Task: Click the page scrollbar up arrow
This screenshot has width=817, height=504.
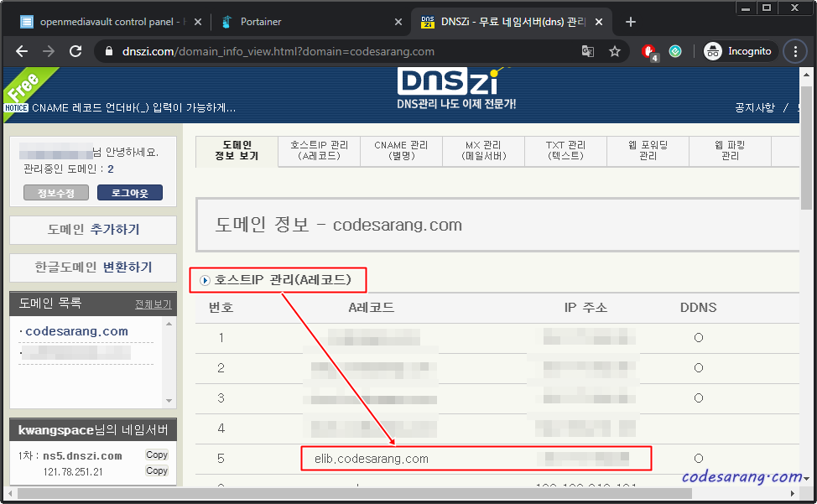Action: (x=806, y=75)
